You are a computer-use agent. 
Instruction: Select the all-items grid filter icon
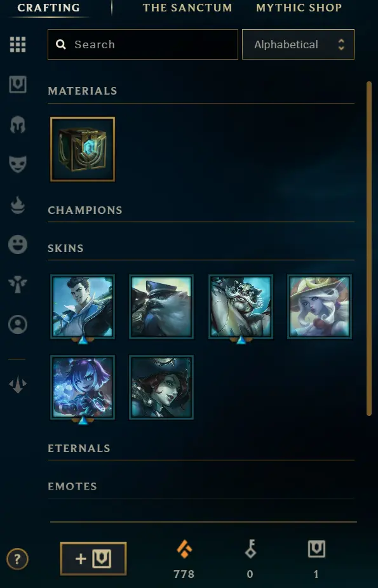(18, 44)
